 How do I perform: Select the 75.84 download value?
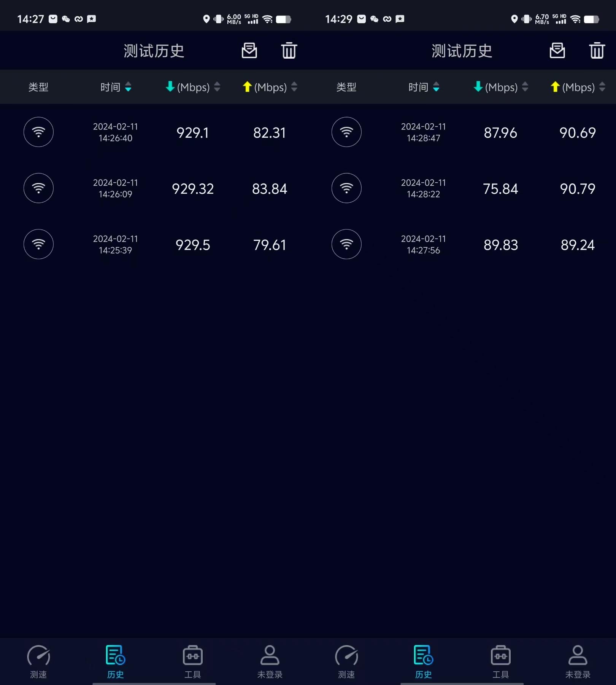click(x=500, y=189)
